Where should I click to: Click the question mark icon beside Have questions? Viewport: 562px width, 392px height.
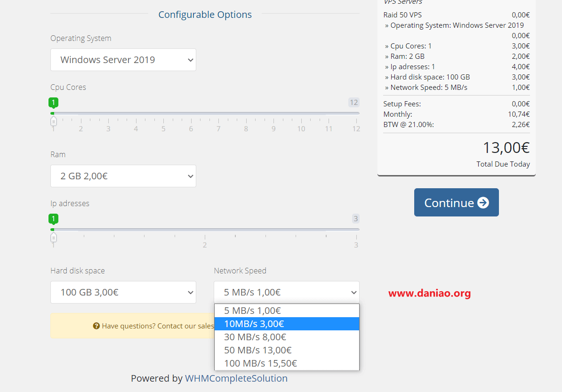click(96, 326)
